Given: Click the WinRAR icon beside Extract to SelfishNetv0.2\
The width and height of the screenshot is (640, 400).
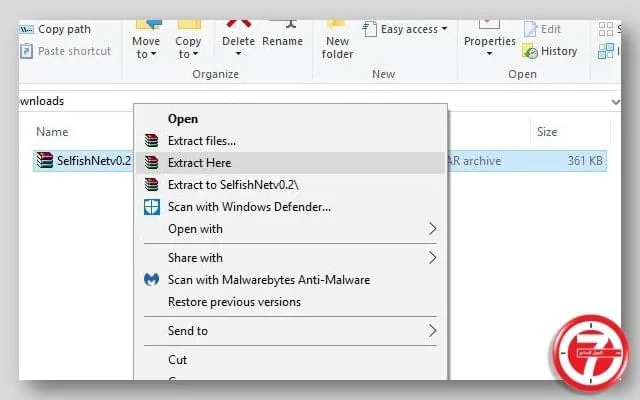Looking at the screenshot, I should (x=151, y=185).
